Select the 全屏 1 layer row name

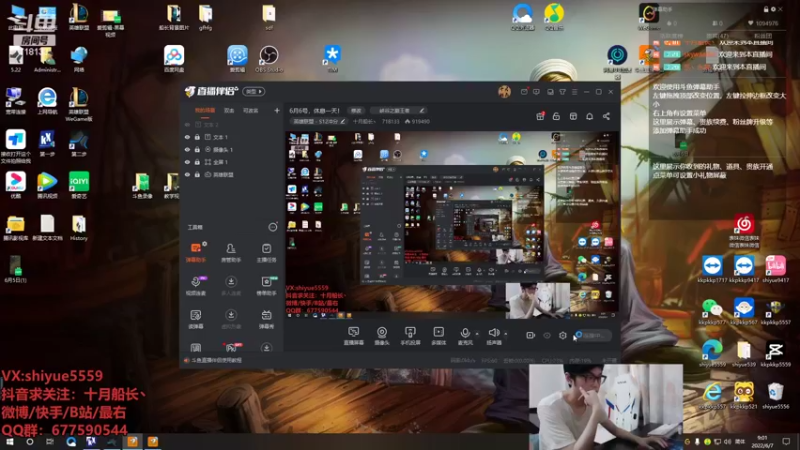[220, 162]
